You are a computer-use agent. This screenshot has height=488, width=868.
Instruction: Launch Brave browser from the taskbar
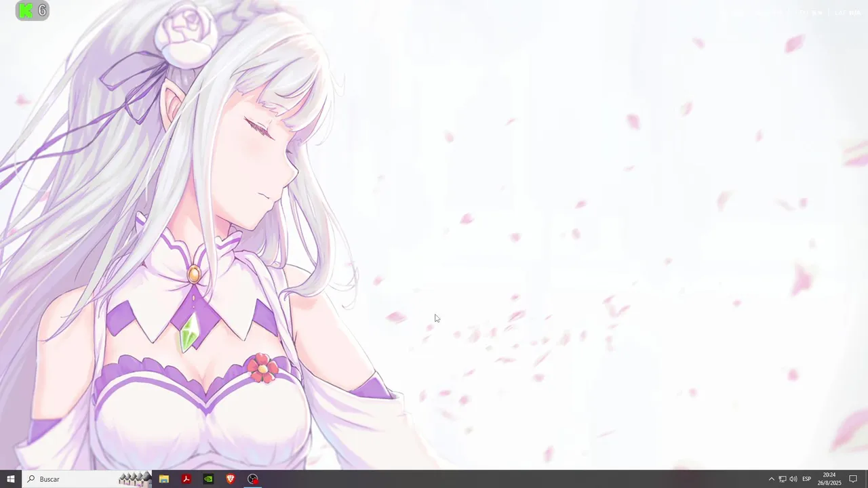[231, 479]
